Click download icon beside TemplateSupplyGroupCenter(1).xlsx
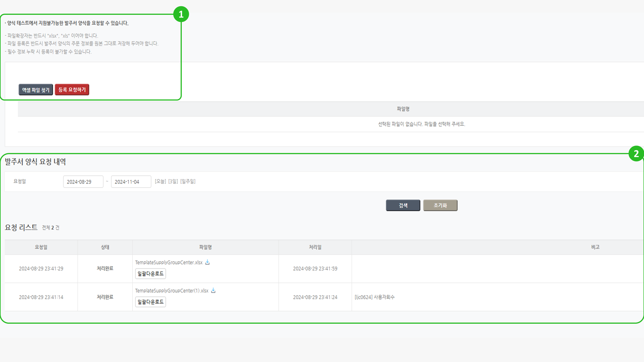The width and height of the screenshot is (644, 362). (213, 290)
